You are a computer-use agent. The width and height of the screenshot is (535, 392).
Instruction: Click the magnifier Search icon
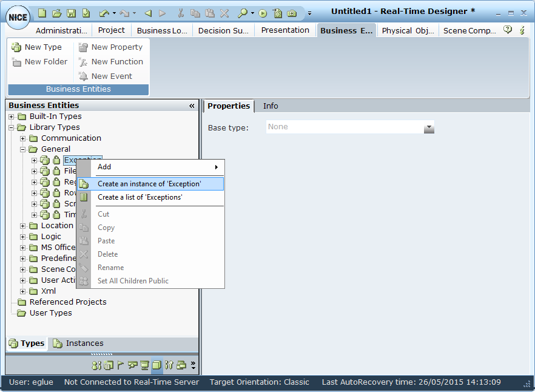(242, 13)
